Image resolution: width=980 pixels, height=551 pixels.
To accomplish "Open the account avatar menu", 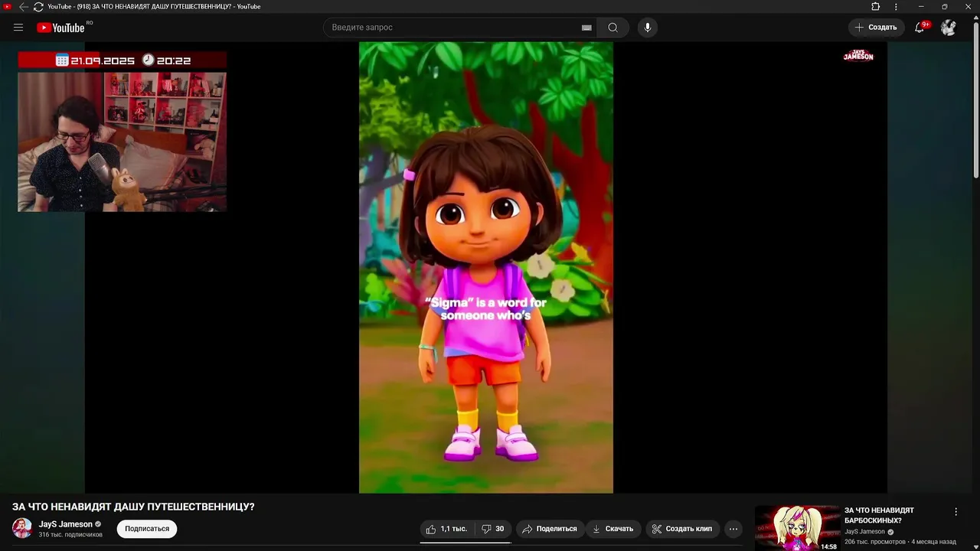I will click(949, 28).
